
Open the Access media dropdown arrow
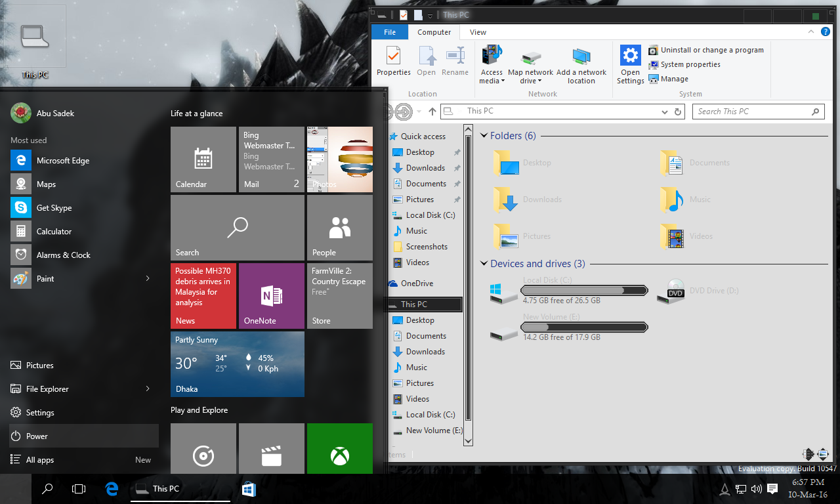click(503, 81)
